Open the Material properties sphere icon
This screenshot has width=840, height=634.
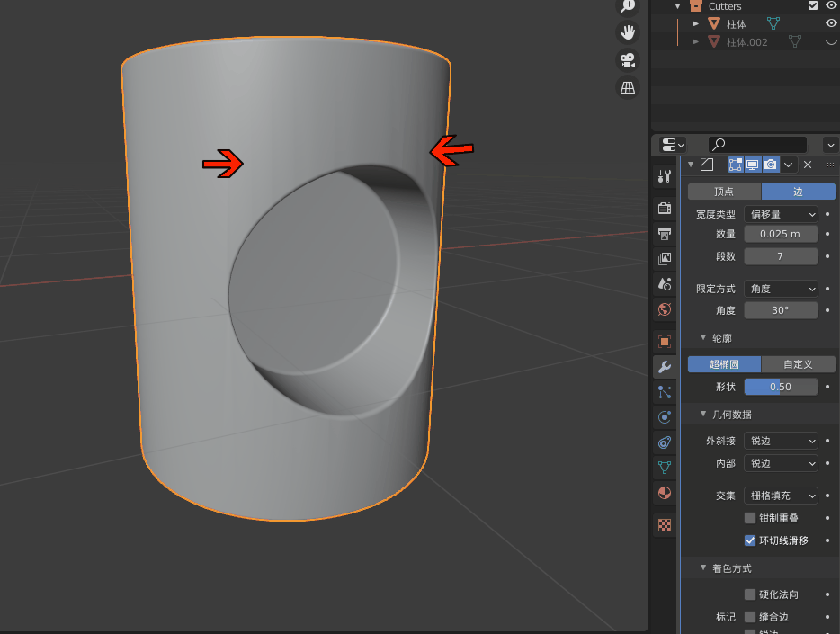tap(665, 493)
